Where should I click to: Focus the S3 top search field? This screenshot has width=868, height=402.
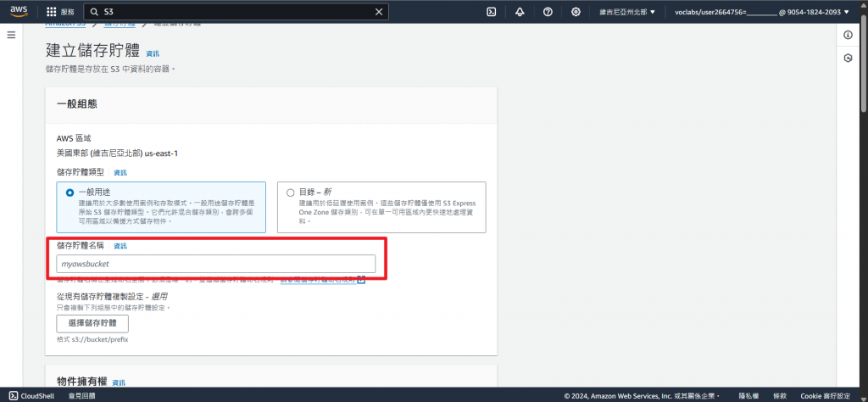click(236, 12)
